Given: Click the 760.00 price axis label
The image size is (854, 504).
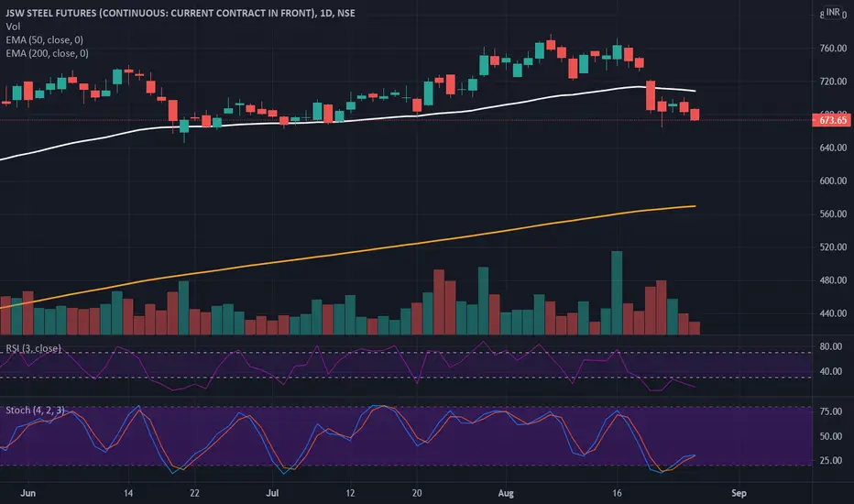Looking at the screenshot, I should coord(833,48).
